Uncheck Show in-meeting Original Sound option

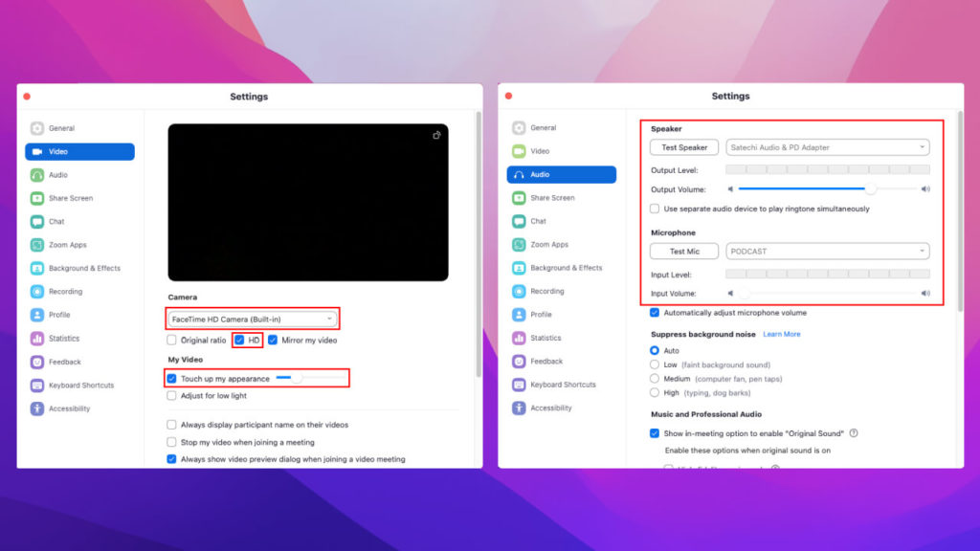pyautogui.click(x=655, y=433)
